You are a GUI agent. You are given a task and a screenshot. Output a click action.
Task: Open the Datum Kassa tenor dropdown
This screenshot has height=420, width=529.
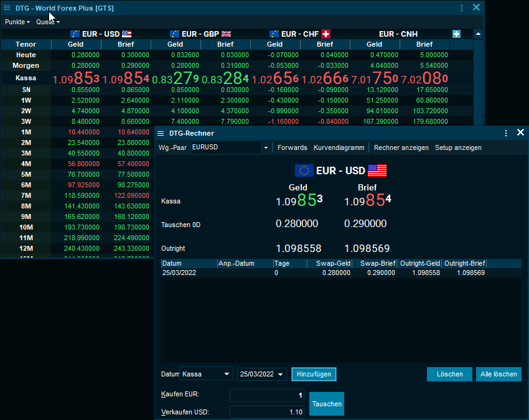(227, 374)
